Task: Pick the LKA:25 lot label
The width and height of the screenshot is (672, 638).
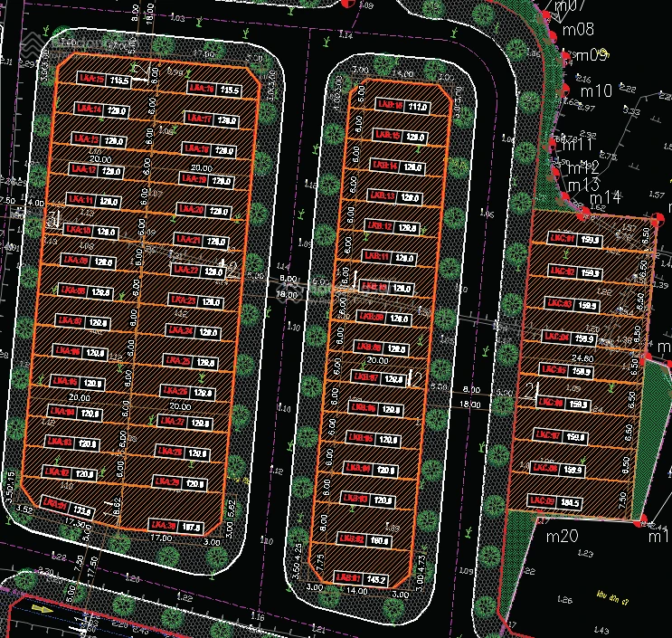Action: (x=178, y=360)
